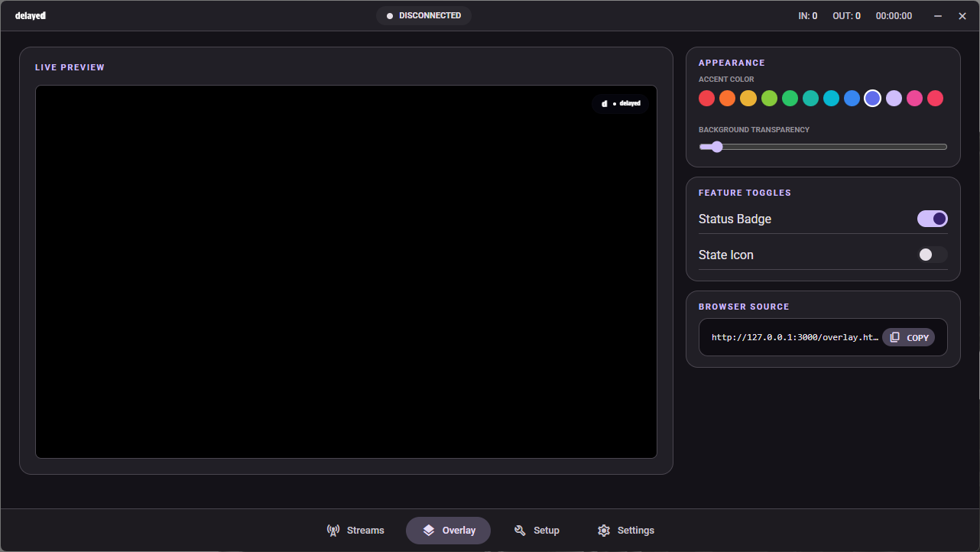Image resolution: width=980 pixels, height=552 pixels.
Task: Click the APPEARANCE section heading
Action: pyautogui.click(x=732, y=63)
